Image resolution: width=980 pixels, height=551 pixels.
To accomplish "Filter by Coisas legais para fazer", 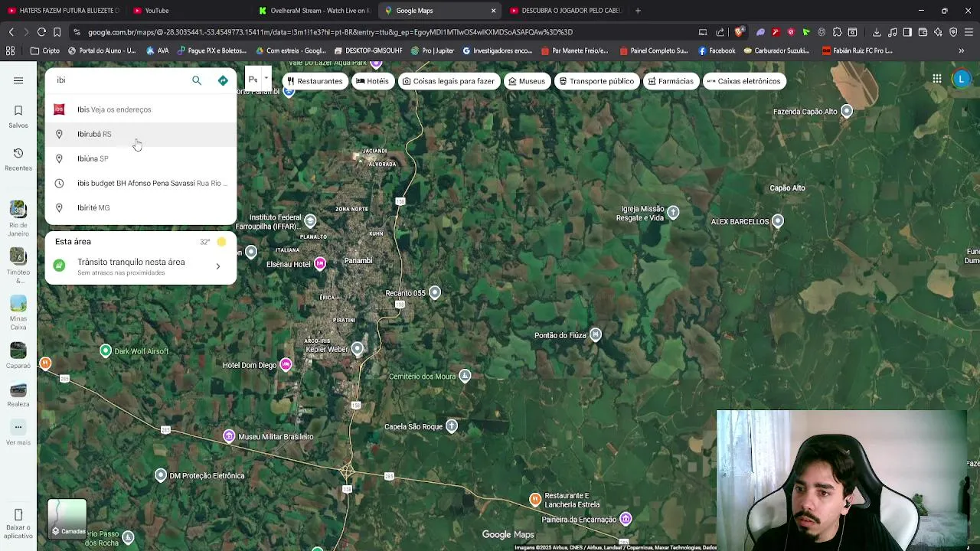I will click(449, 81).
